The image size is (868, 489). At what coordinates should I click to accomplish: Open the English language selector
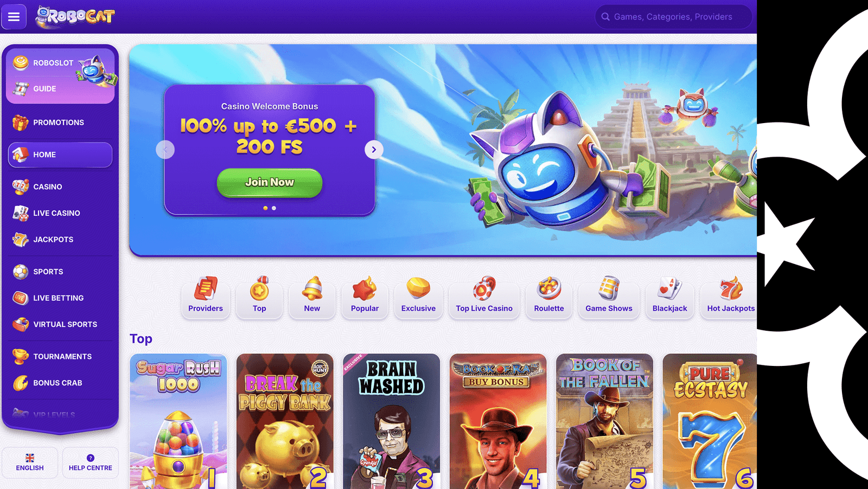click(x=30, y=462)
